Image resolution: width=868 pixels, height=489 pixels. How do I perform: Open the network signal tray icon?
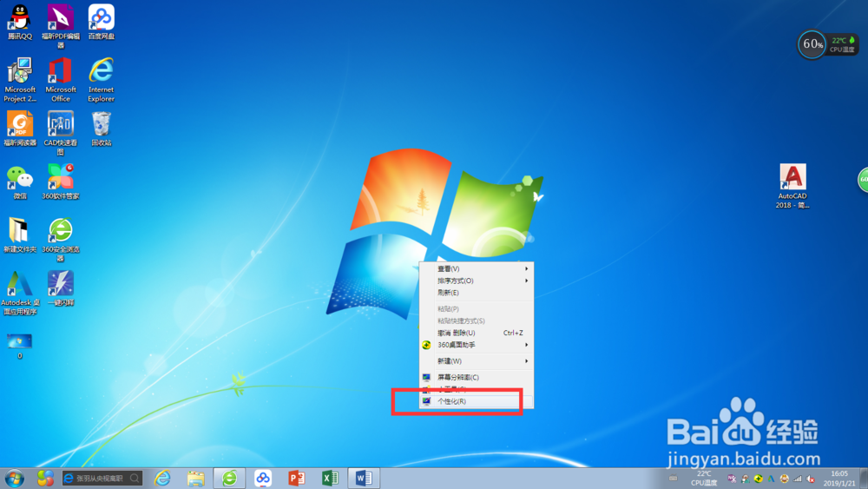point(797,479)
